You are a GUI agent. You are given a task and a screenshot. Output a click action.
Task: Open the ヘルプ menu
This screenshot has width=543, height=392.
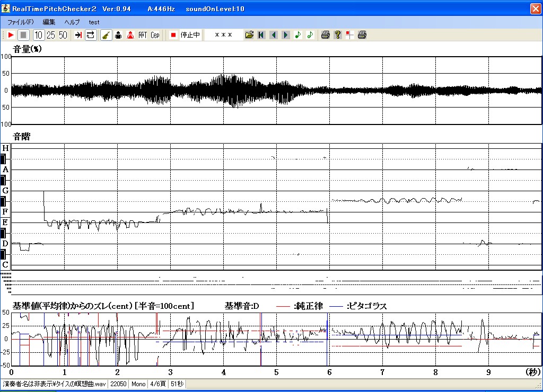(x=72, y=22)
